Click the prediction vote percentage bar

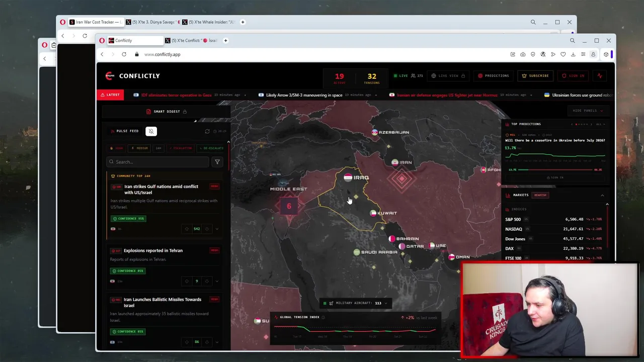click(555, 170)
